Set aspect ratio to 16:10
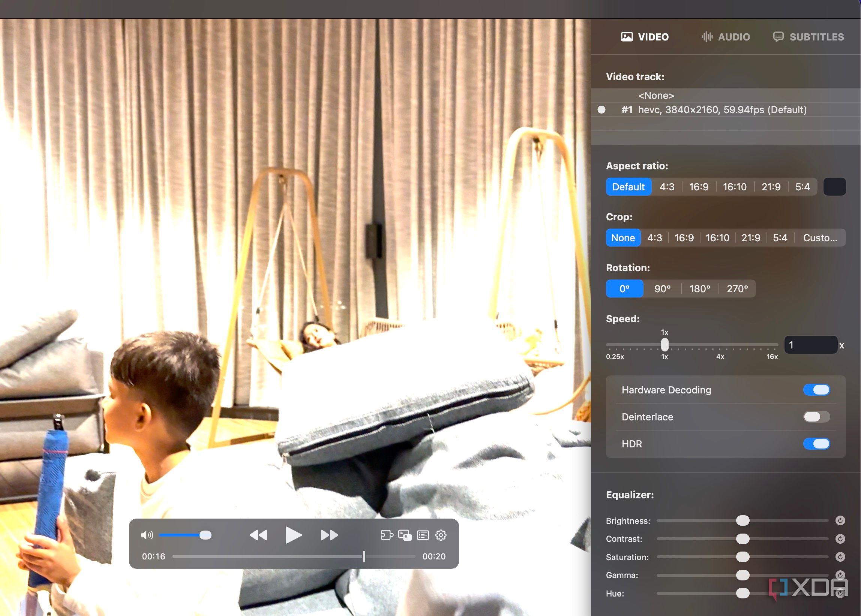The width and height of the screenshot is (861, 616). 735,187
